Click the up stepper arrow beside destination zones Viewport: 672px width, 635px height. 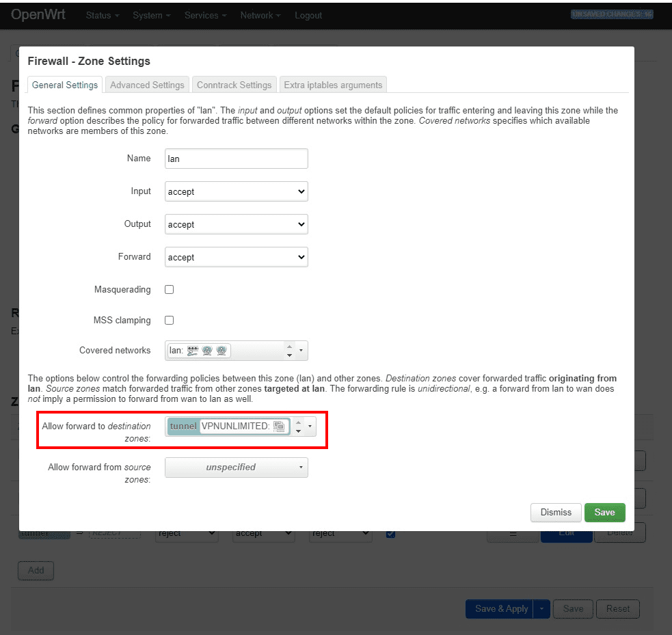coord(298,422)
